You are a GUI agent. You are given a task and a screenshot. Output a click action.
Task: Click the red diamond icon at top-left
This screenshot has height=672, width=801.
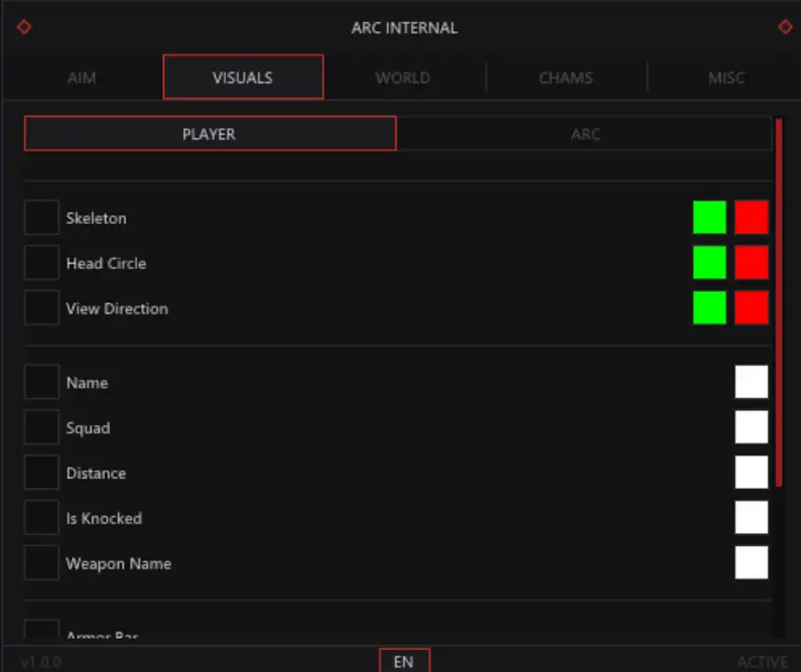click(x=24, y=27)
